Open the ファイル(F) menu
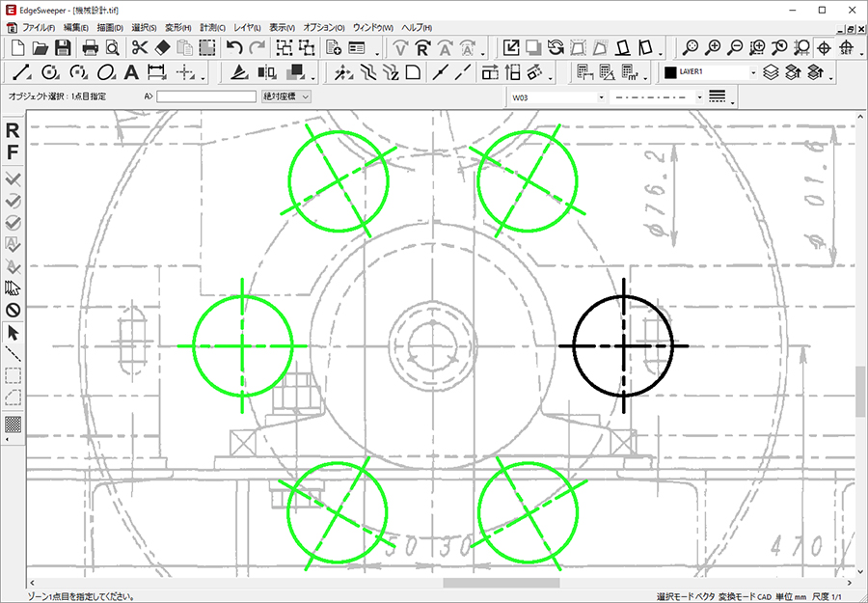 [39, 27]
